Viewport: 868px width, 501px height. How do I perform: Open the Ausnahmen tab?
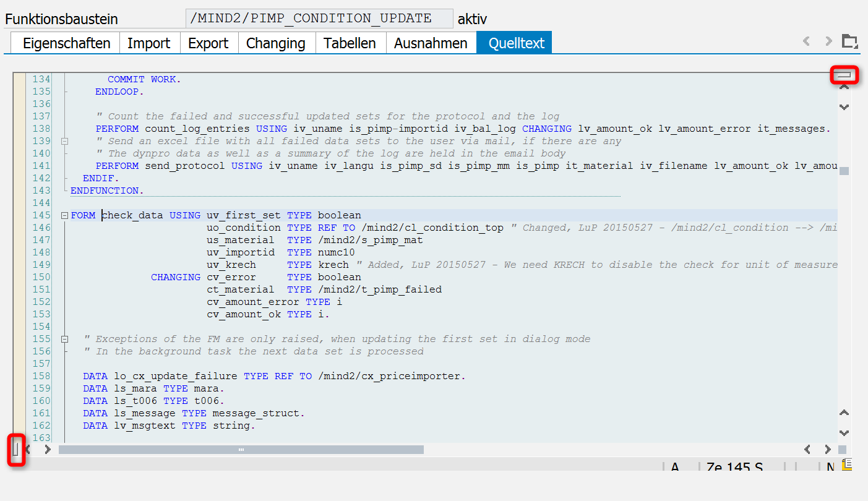click(431, 43)
